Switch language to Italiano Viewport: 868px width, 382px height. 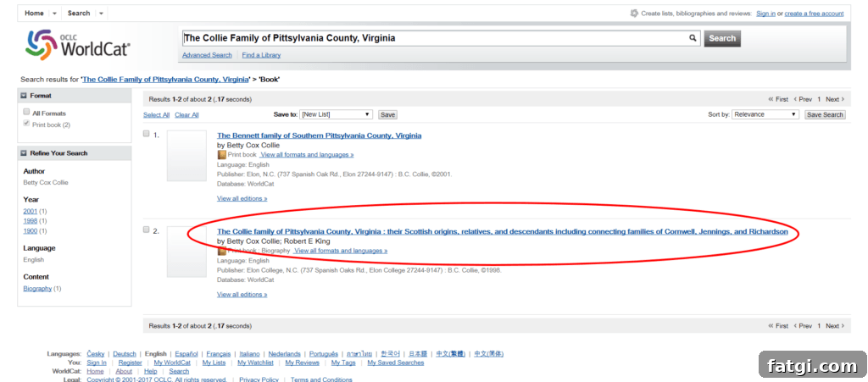coord(250,354)
